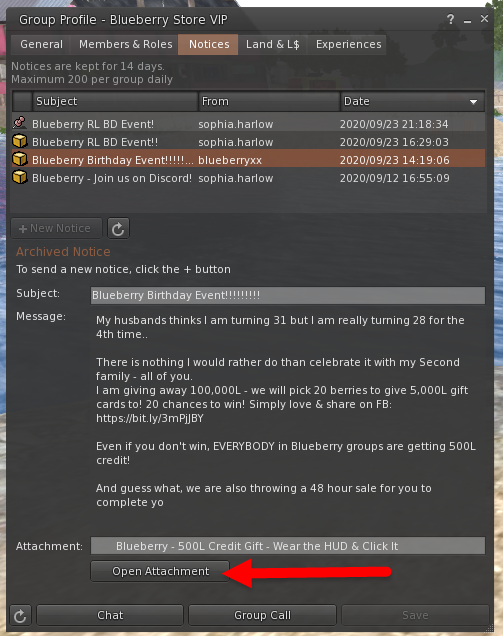This screenshot has height=636, width=503.
Task: Close the Group Profile window
Action: (x=484, y=19)
